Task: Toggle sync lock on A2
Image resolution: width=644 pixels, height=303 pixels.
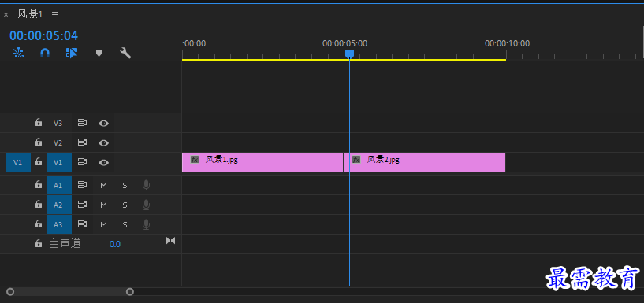Action: coord(83,205)
